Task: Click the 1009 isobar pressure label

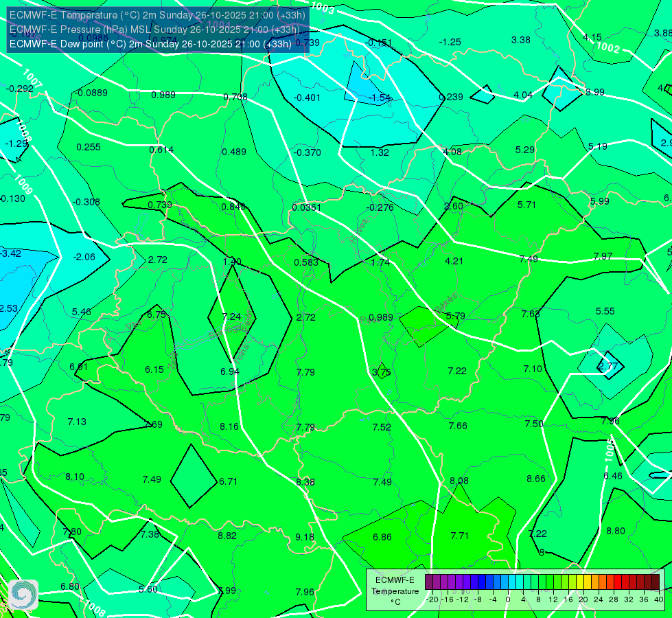Action: click(23, 185)
